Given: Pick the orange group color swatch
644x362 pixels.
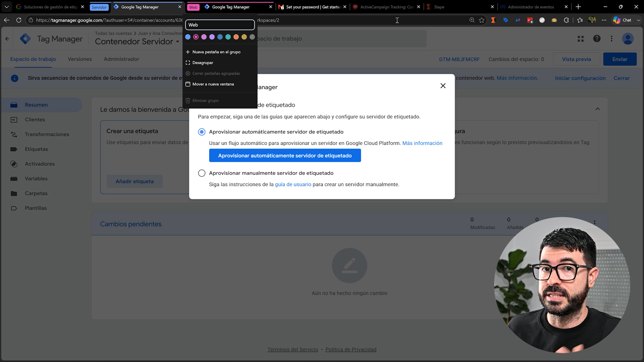Looking at the screenshot, I should (236, 37).
